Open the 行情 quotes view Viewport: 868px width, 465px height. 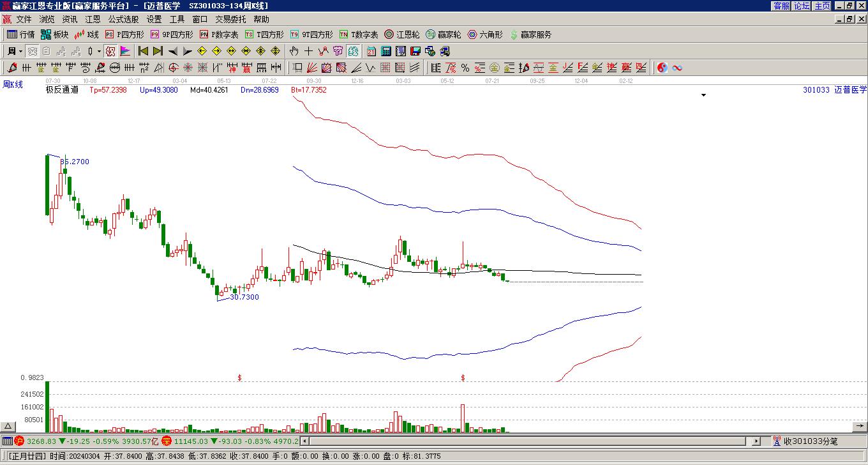coord(20,34)
